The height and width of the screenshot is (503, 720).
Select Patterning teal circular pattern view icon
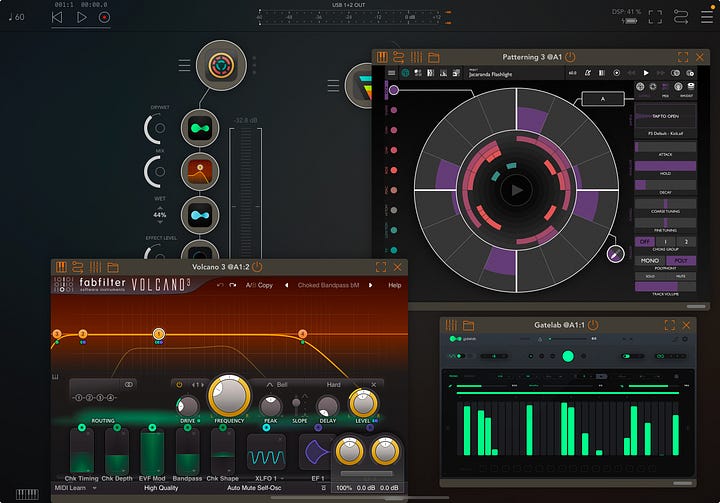tap(405, 73)
